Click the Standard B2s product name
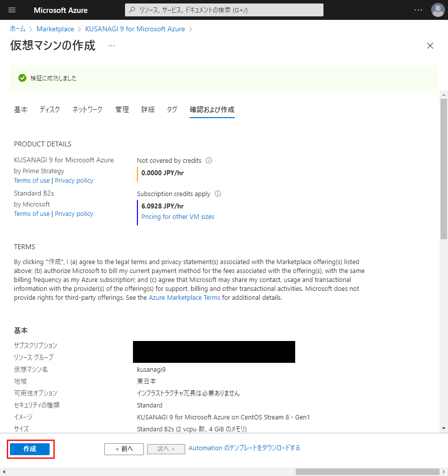The image size is (448, 476). point(34,194)
